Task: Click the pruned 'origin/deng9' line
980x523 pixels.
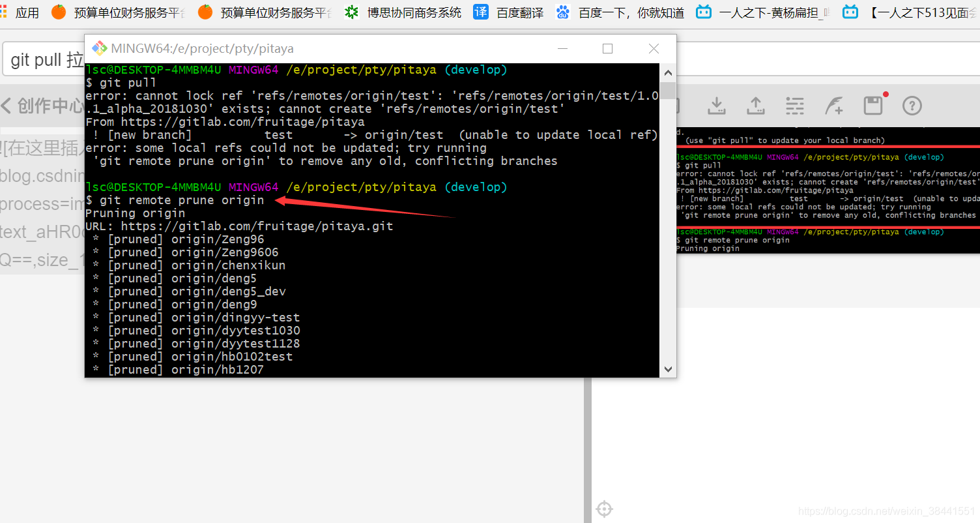Action: coord(175,305)
